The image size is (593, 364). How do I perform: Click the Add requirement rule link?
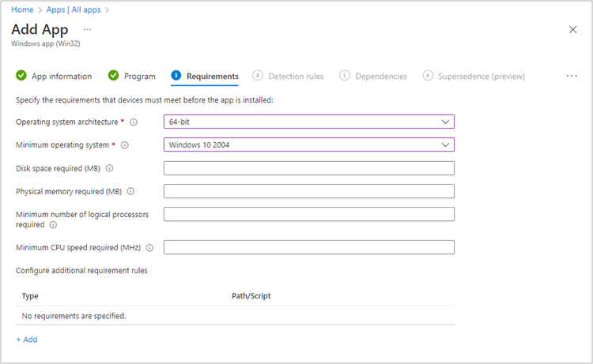pyautogui.click(x=27, y=340)
